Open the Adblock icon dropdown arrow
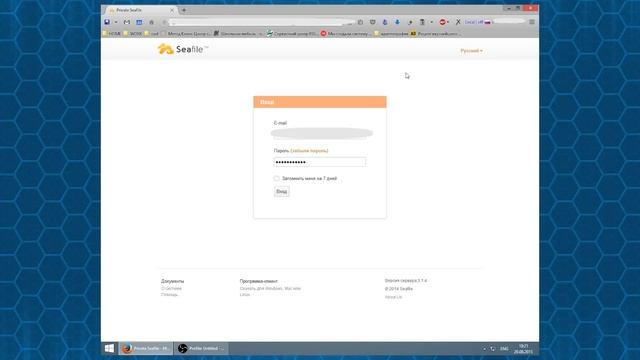This screenshot has width=640, height=360. pos(448,22)
